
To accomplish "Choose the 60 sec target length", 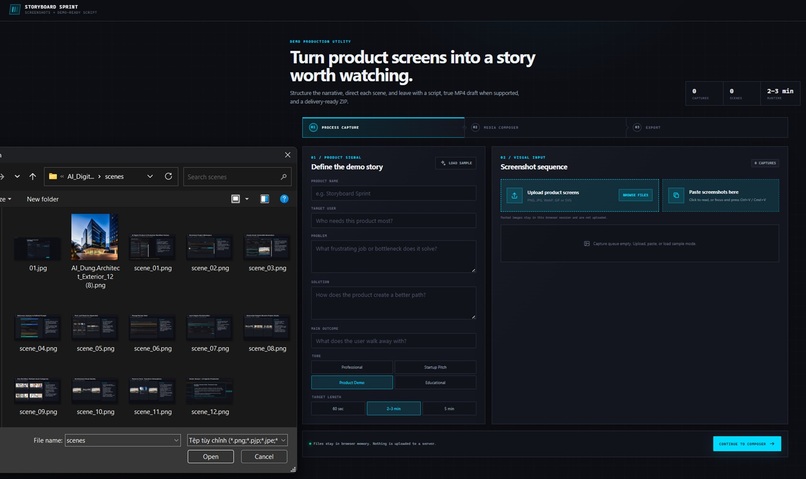I will pyautogui.click(x=338, y=409).
